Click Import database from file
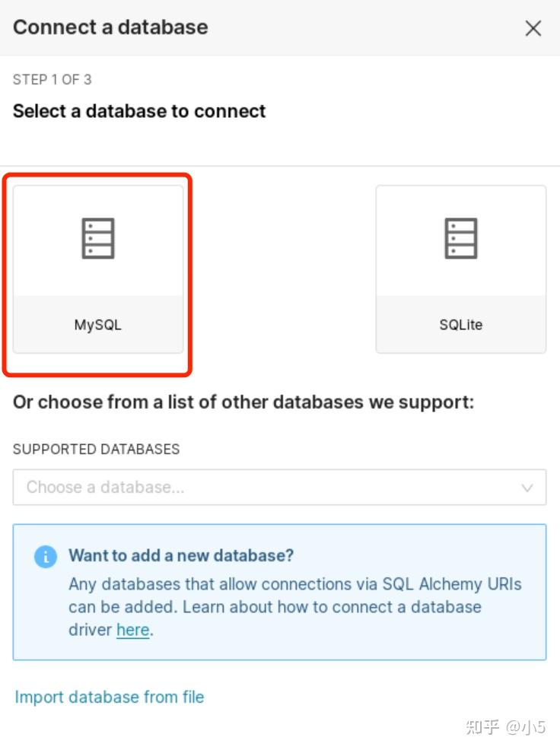 coord(109,697)
